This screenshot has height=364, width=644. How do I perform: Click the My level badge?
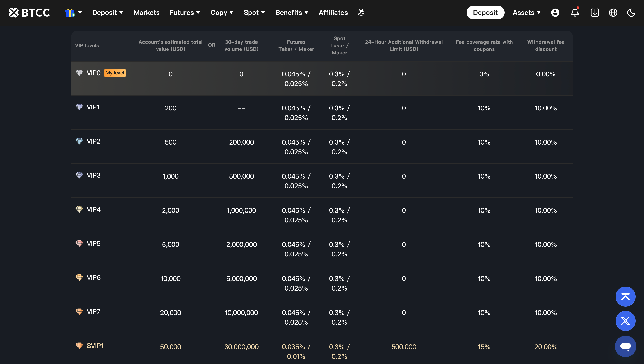tap(115, 73)
